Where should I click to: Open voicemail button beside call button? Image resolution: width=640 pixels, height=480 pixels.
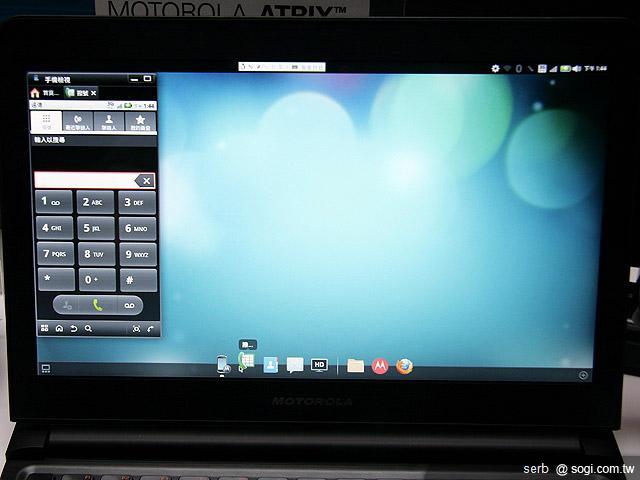point(129,305)
